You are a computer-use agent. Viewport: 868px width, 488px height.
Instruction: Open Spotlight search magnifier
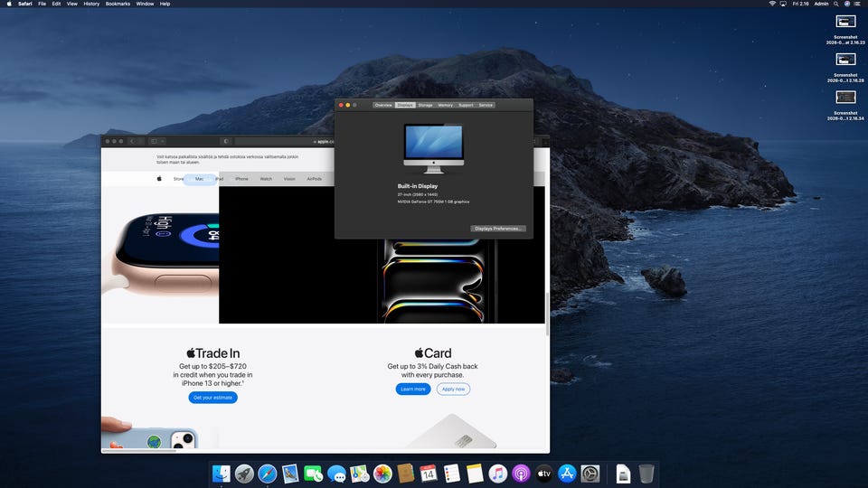(x=835, y=4)
